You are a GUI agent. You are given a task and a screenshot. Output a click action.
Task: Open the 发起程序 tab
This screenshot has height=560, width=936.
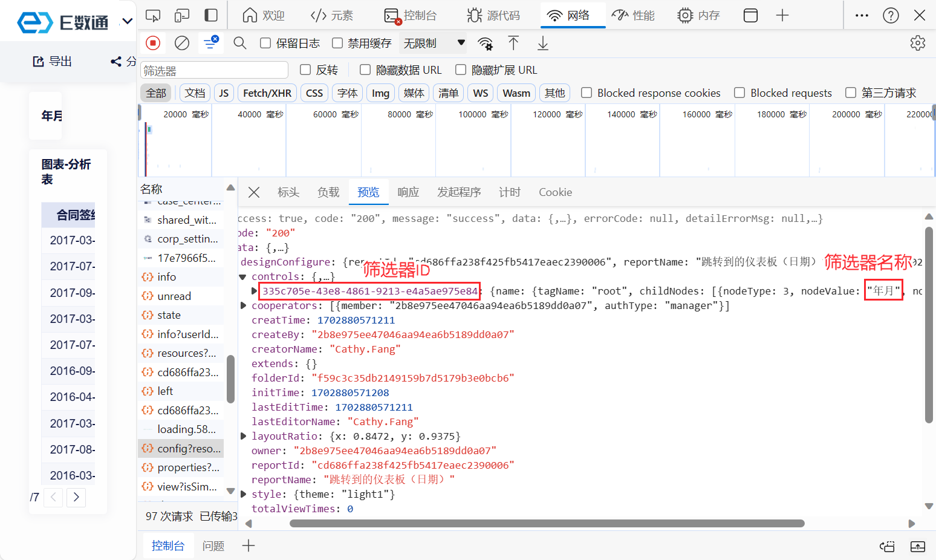point(459,192)
